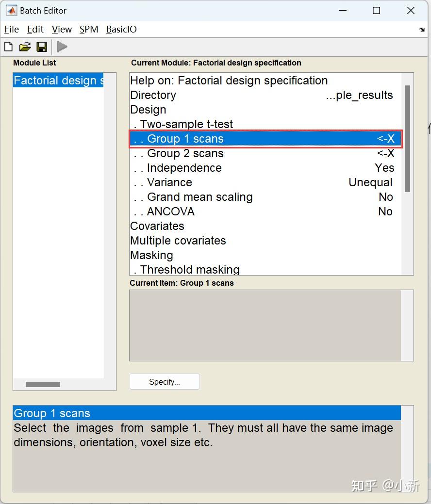
Task: Choose the Independence setting row
Action: pyautogui.click(x=184, y=168)
